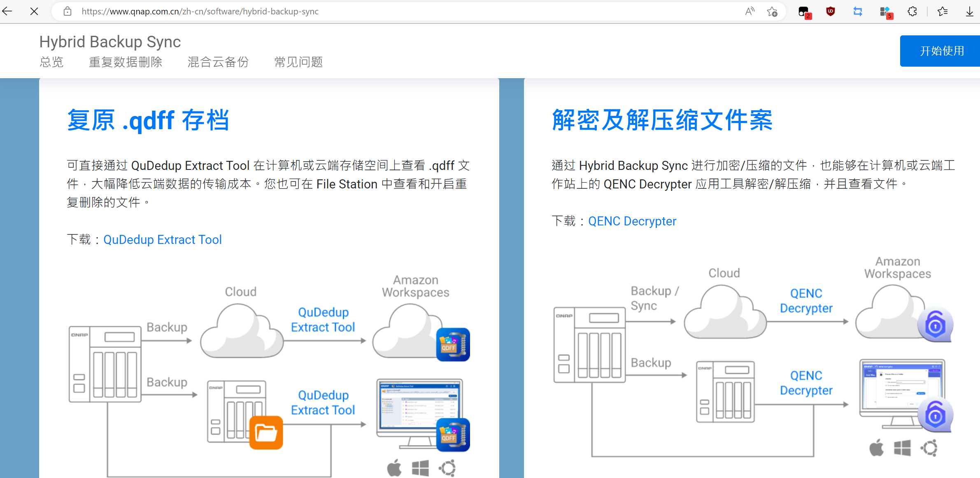Click the upper QuDedup Extract Tool diagram label
This screenshot has height=478, width=980.
pyautogui.click(x=323, y=320)
